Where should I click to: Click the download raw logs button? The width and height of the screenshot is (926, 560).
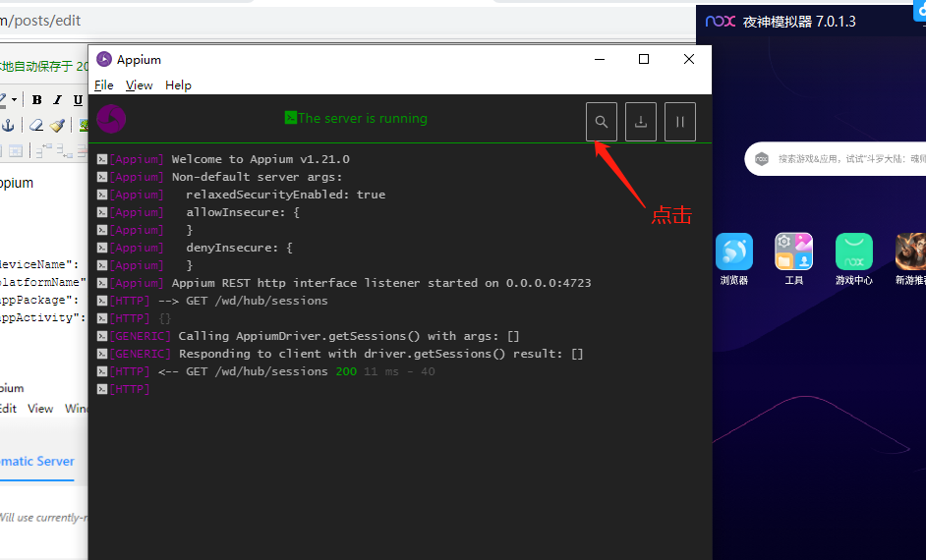(641, 122)
